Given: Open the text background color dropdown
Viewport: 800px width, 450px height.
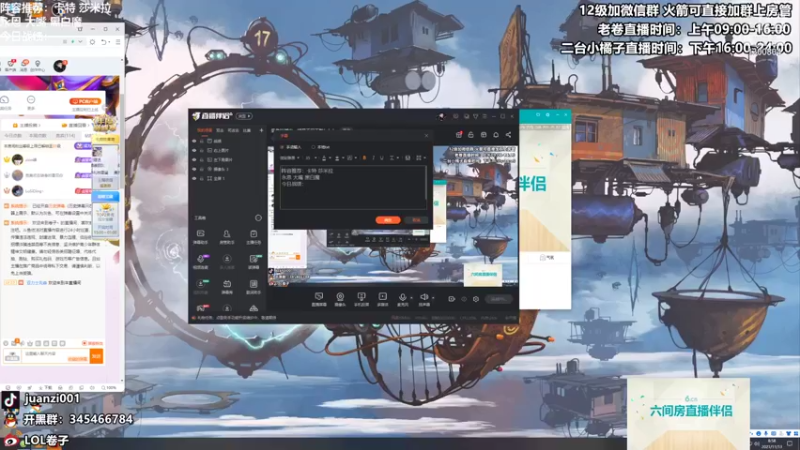Looking at the screenshot, I should tap(338, 158).
